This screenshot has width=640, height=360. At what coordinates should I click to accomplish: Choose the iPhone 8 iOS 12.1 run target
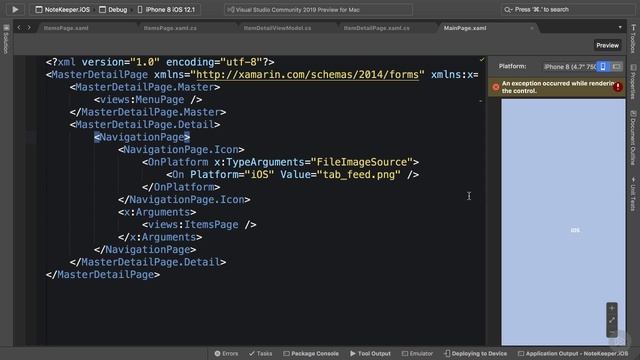pyautogui.click(x=166, y=9)
